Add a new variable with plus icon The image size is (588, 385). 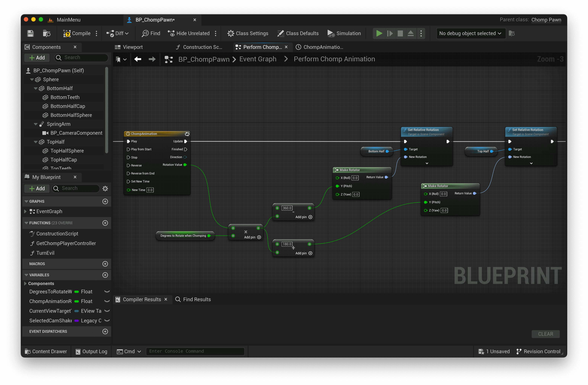(105, 275)
